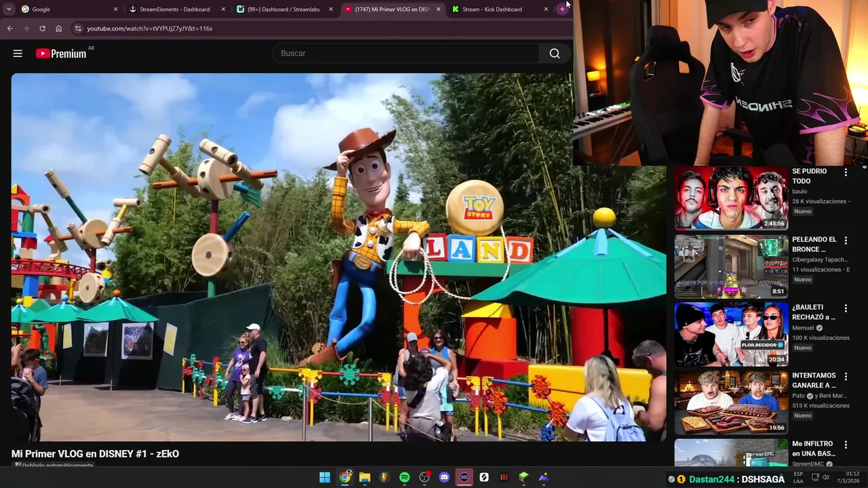The width and height of the screenshot is (868, 488).
Task: Open the baulo channel name
Action: coord(800,192)
